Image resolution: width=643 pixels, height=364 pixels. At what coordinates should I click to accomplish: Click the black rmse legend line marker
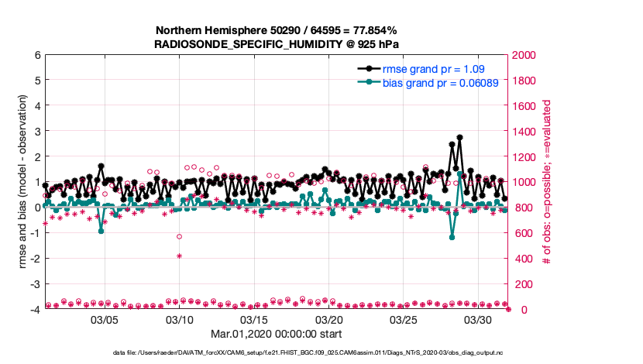[x=369, y=69]
